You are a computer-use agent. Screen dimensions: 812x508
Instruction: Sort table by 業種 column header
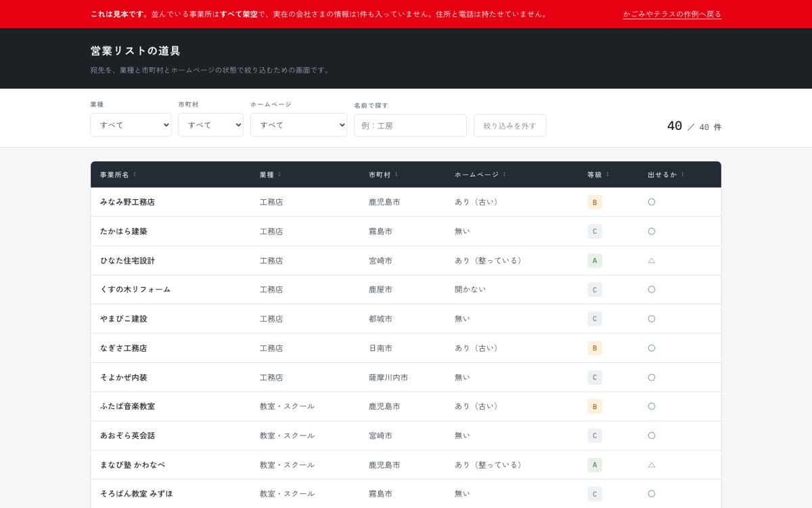click(270, 175)
